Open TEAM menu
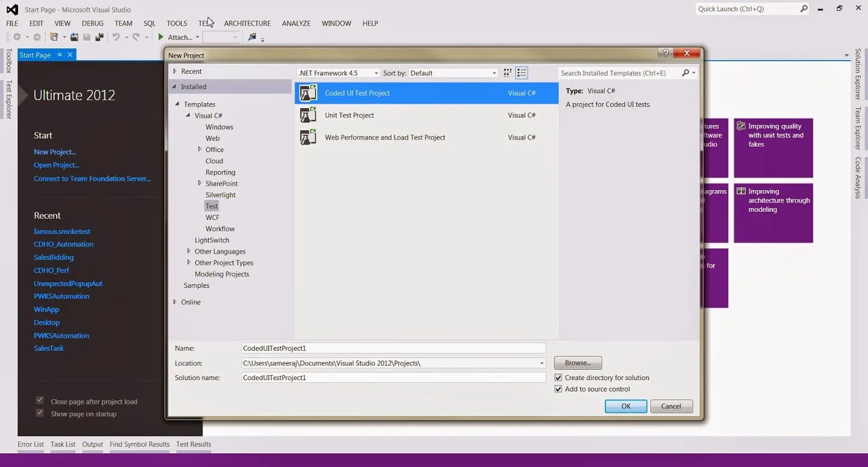Image resolution: width=868 pixels, height=467 pixels. pos(123,23)
